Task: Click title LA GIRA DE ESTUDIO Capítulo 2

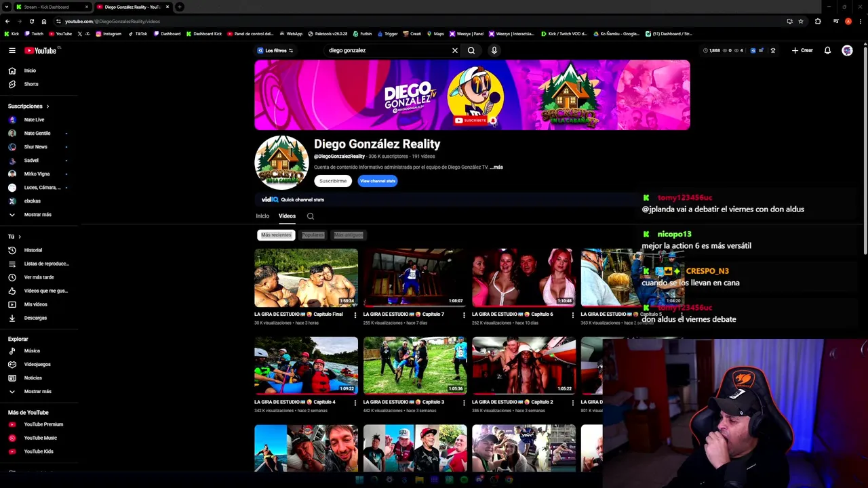Action: pos(513,402)
